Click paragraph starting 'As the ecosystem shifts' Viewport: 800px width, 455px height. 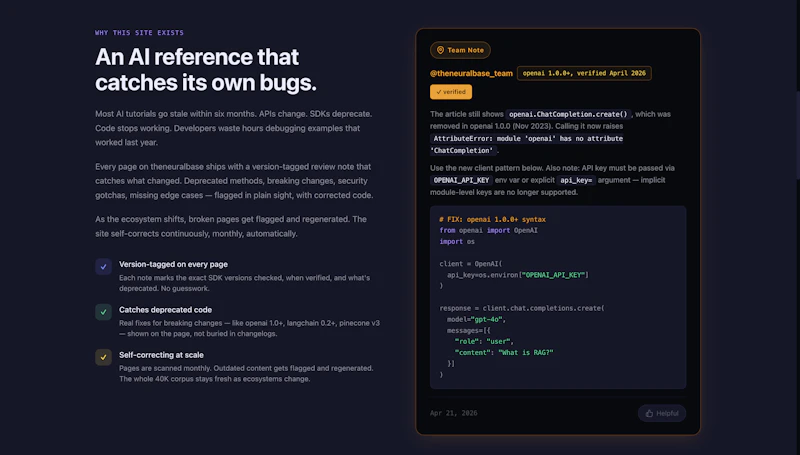click(x=231, y=226)
